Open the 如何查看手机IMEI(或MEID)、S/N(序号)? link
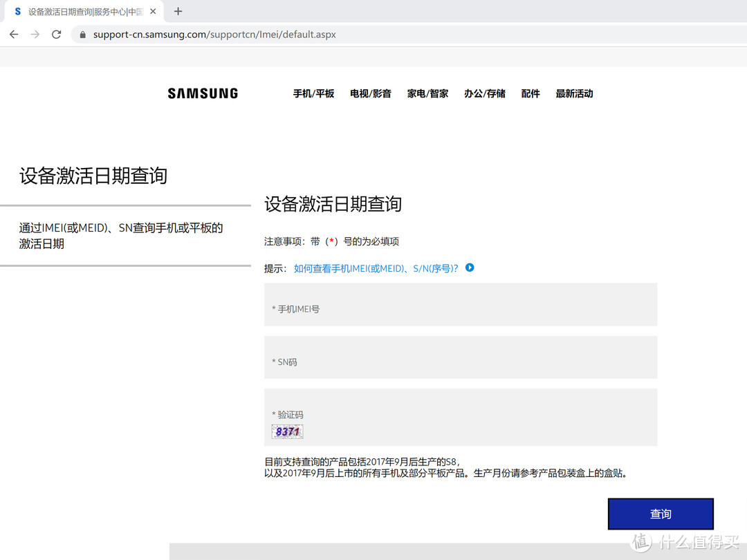Screen dimensions: 747x560 (376, 268)
